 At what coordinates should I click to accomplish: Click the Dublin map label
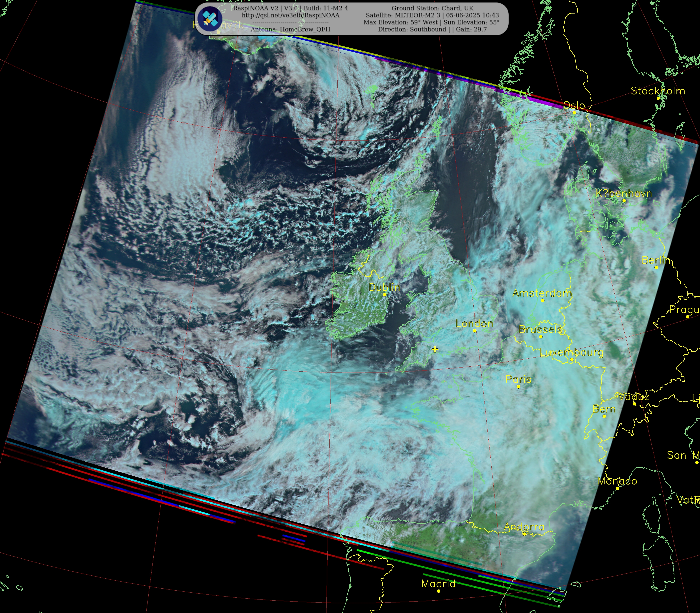tap(384, 287)
